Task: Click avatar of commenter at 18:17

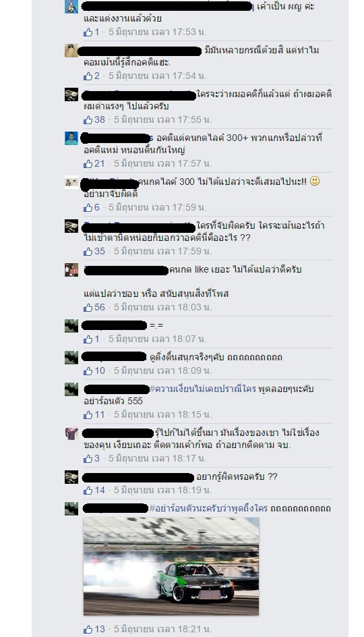Action: click(71, 433)
